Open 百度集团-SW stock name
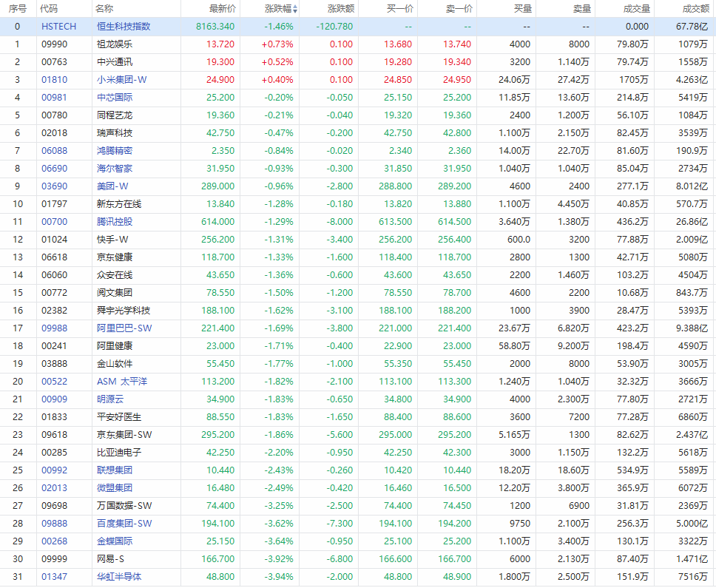Screen dimensions: 716x588 coord(125,524)
